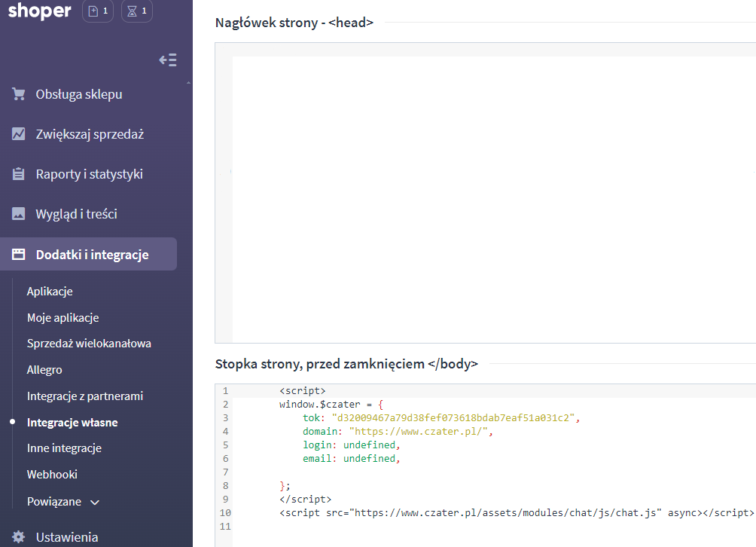
Task: Open the Obsługa sklepu menu
Action: 79,94
